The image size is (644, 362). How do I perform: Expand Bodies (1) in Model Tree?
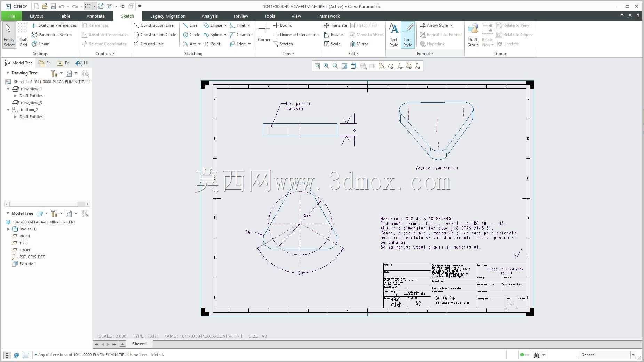[x=8, y=229]
